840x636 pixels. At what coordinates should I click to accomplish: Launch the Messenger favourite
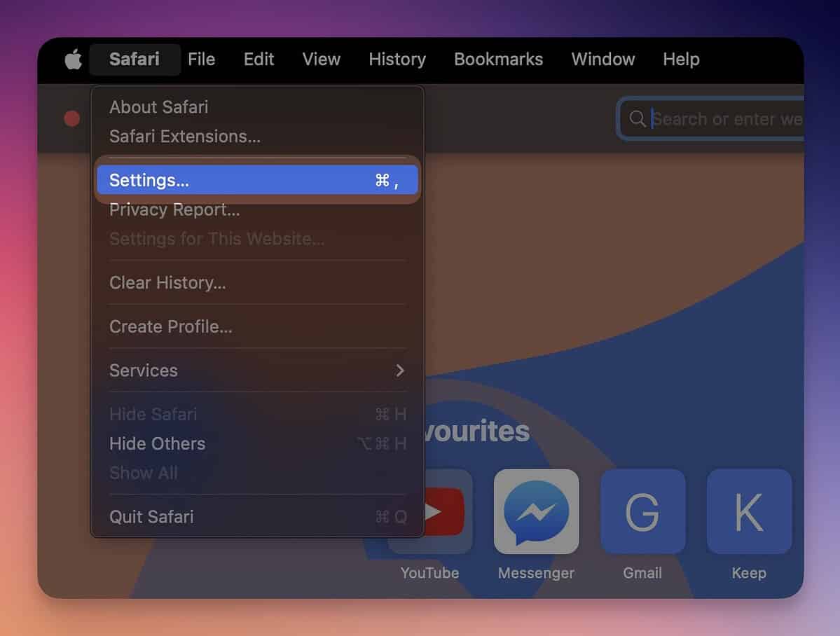click(x=536, y=511)
